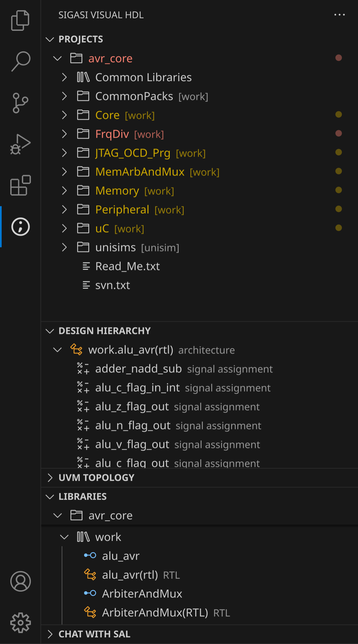Expand the CHAT WITH SAL section
The width and height of the screenshot is (358, 644).
point(199,634)
